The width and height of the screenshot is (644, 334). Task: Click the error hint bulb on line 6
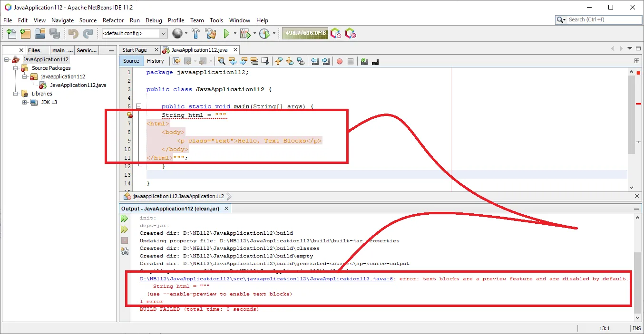tap(129, 115)
